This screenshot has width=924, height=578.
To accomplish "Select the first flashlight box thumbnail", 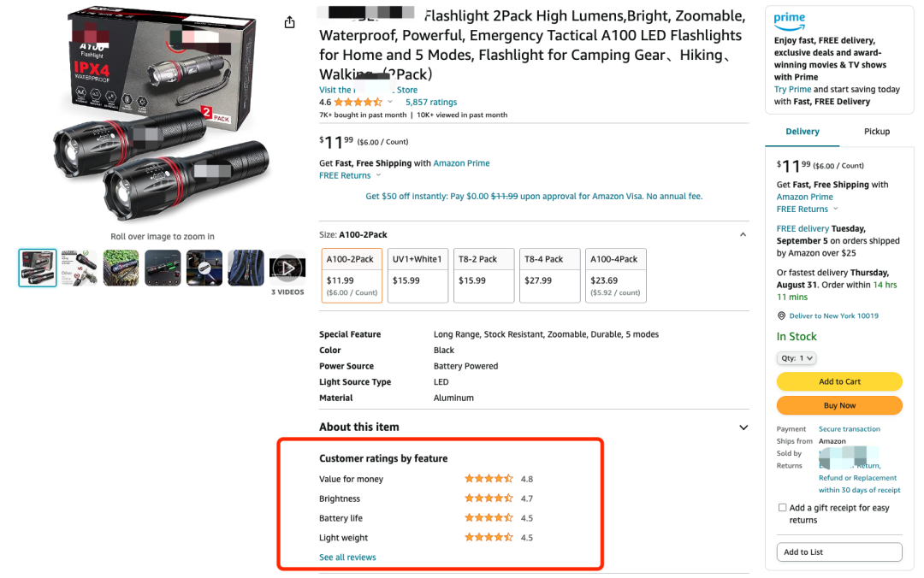I will coord(38,268).
